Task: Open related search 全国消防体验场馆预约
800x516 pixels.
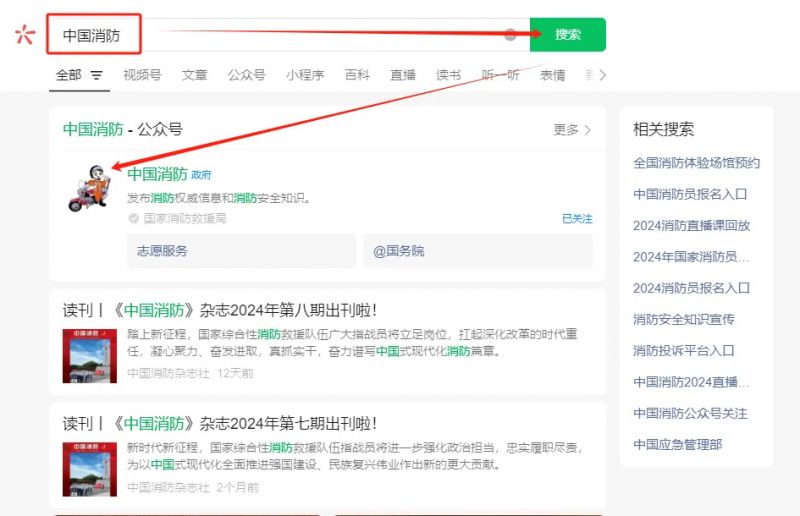Action: tap(696, 163)
